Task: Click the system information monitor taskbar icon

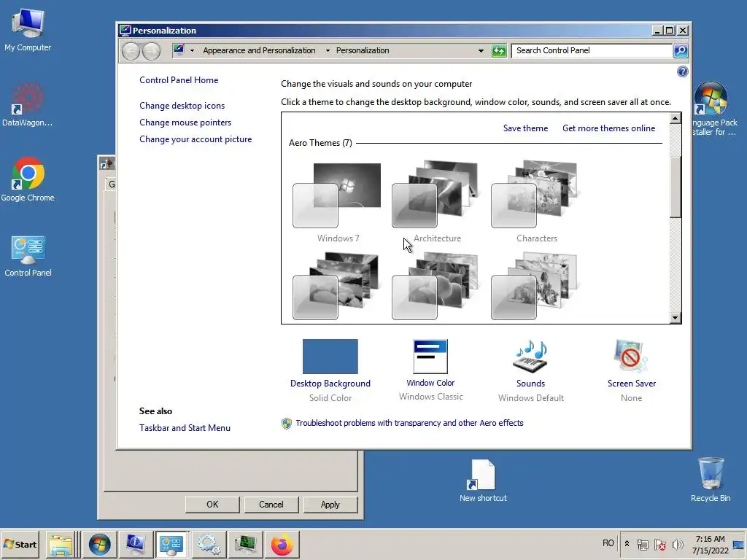Action: pyautogui.click(x=136, y=544)
